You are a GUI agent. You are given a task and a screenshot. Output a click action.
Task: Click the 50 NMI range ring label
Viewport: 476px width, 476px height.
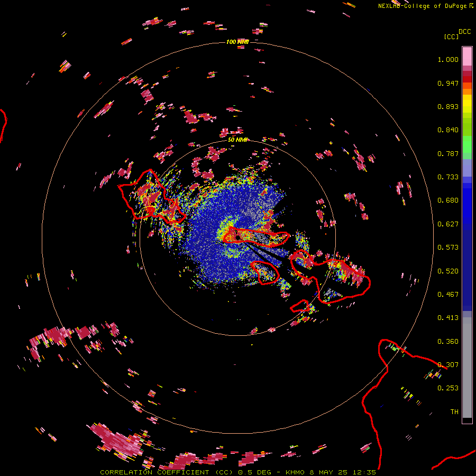[237, 140]
